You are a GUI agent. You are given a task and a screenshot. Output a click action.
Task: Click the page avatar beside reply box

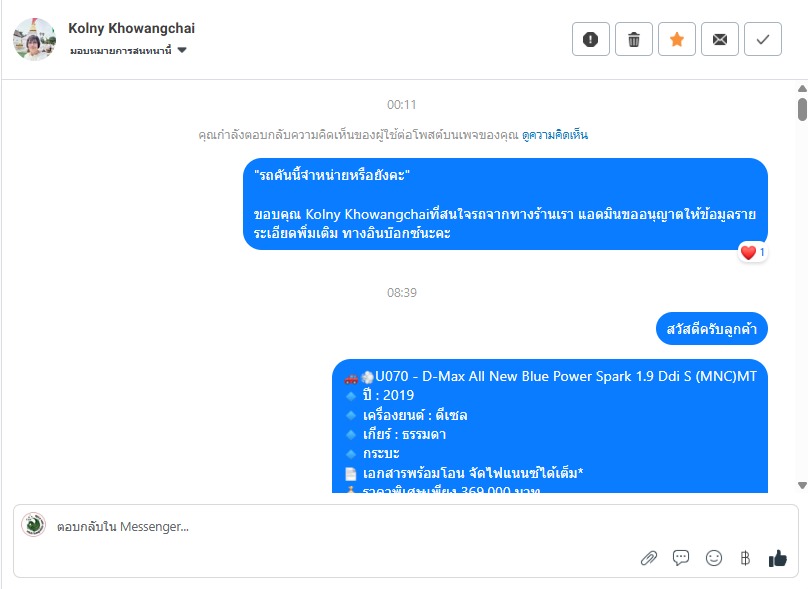[x=33, y=525]
